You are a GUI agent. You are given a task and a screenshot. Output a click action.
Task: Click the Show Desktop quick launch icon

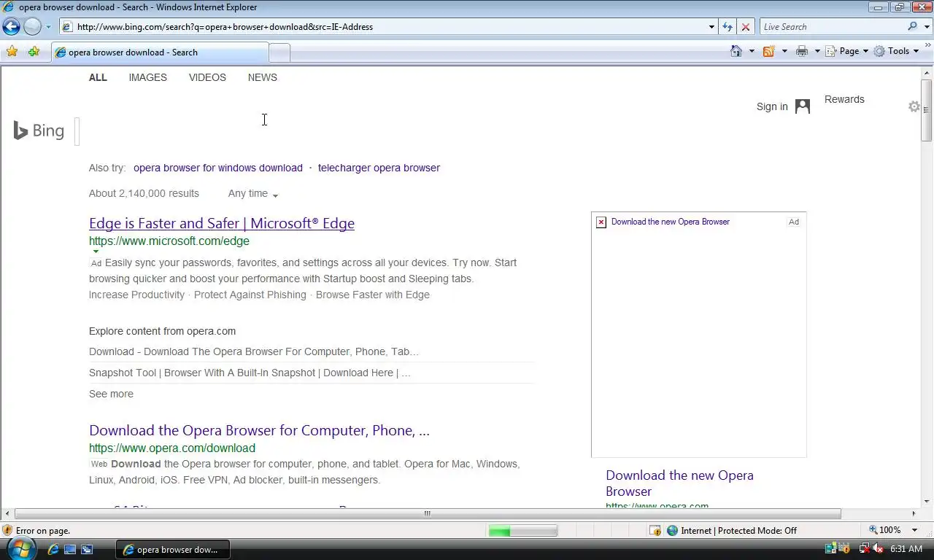coord(70,549)
